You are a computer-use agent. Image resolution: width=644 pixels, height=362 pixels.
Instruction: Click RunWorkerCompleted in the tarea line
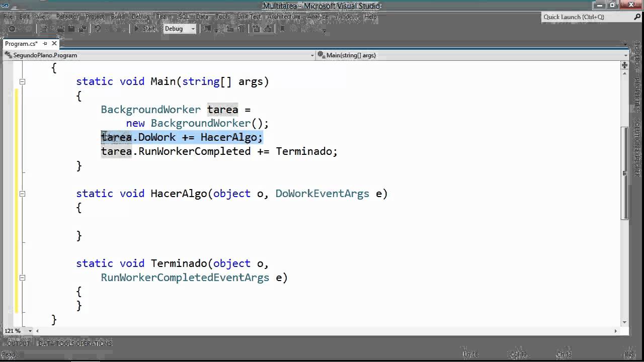(195, 151)
